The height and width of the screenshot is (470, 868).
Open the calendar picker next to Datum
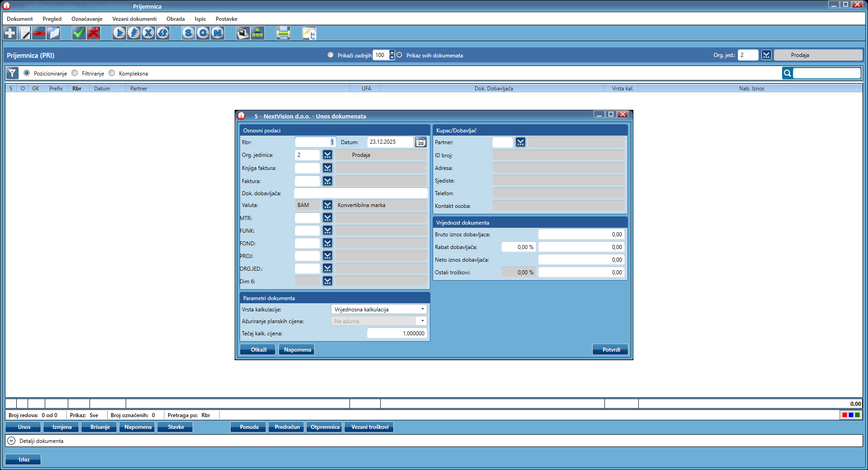[x=420, y=142]
